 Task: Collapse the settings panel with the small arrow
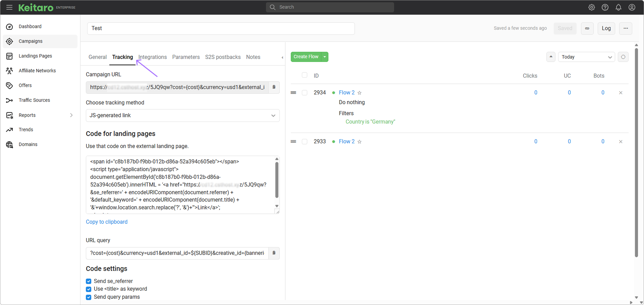coord(282,57)
